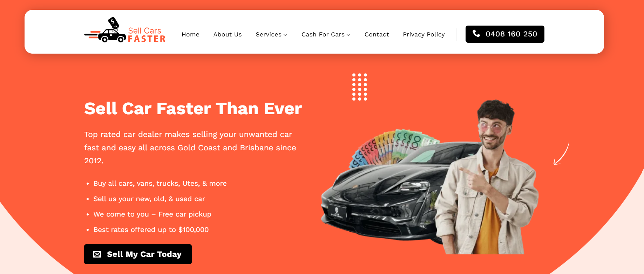Viewport: 644px width, 274px height.
Task: Click the Sell Cars Faster logo
Action: 125,30
